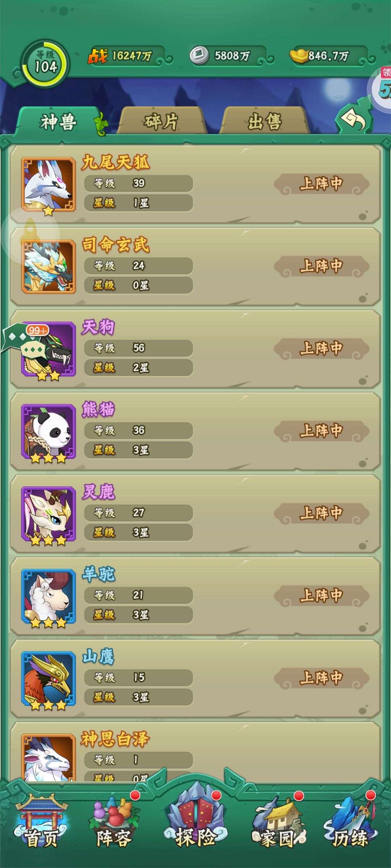Click the player level 104 badge
The image size is (391, 868).
pyautogui.click(x=45, y=64)
